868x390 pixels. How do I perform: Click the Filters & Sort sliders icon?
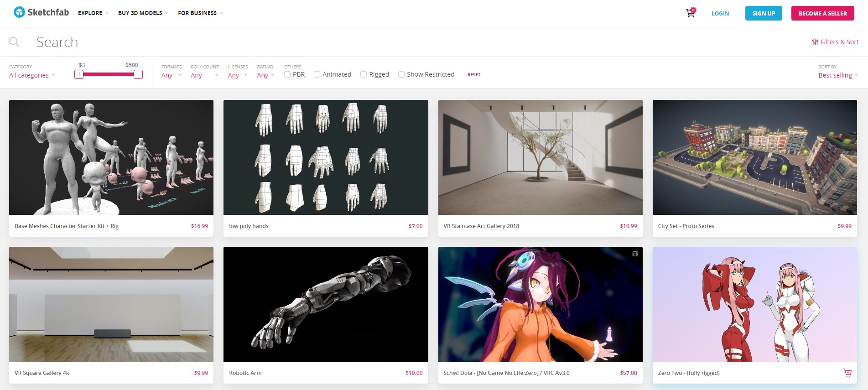(815, 42)
